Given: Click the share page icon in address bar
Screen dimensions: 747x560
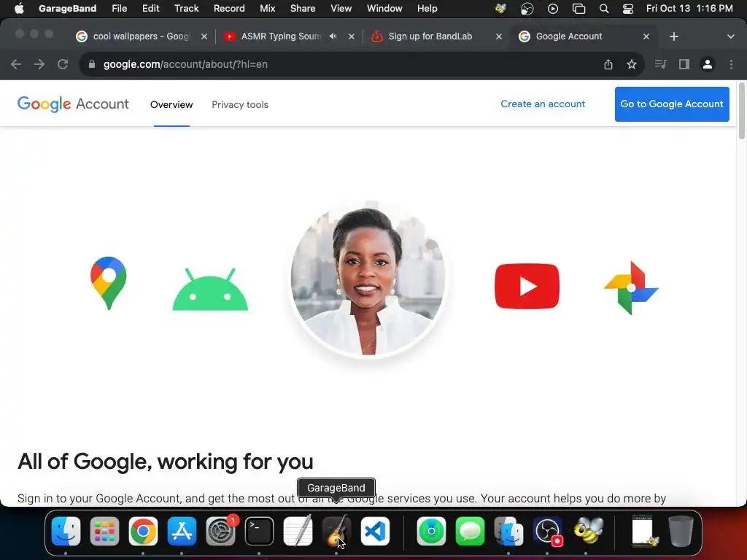Looking at the screenshot, I should tap(608, 64).
